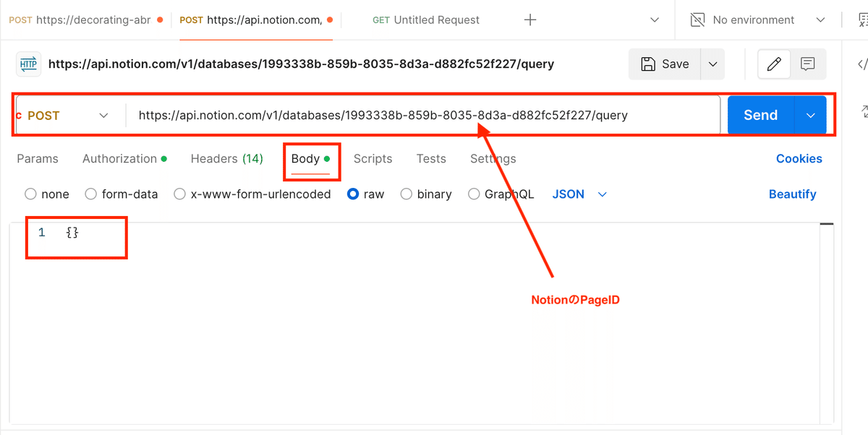Choose the binary body radio button
Image resolution: width=868 pixels, height=435 pixels.
pyautogui.click(x=407, y=194)
